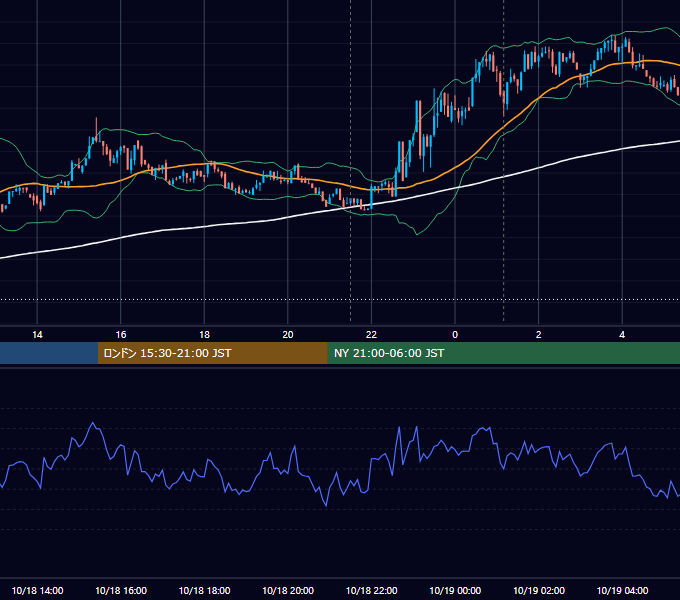Click the 10/18 18:00 date label
The height and width of the screenshot is (600, 680).
pos(204,590)
